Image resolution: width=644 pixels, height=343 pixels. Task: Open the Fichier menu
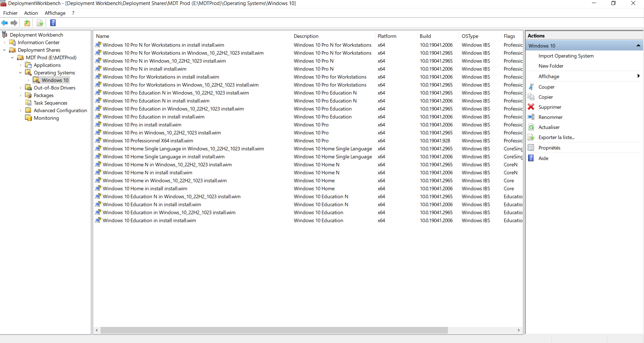click(x=10, y=13)
